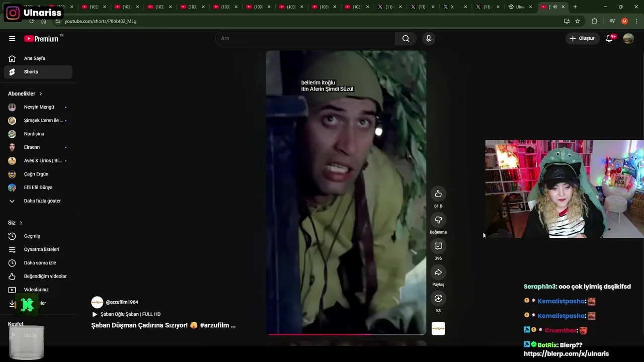
Task: Open Beğendiğim videolar liked videos
Action: coord(38,277)
